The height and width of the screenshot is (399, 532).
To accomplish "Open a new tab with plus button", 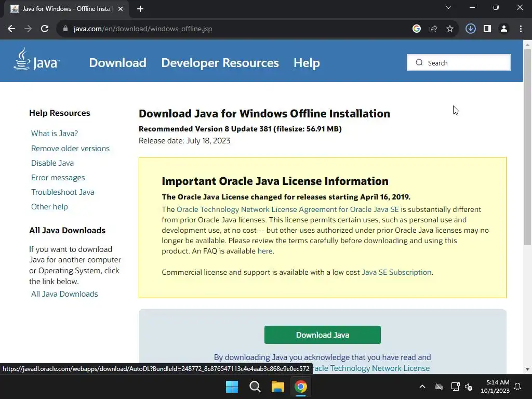I will tap(140, 9).
